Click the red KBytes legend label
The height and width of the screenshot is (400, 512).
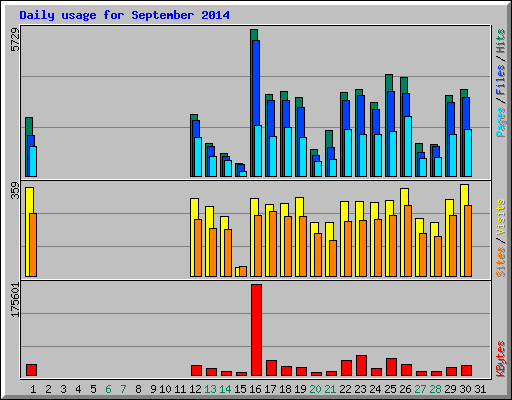500,359
